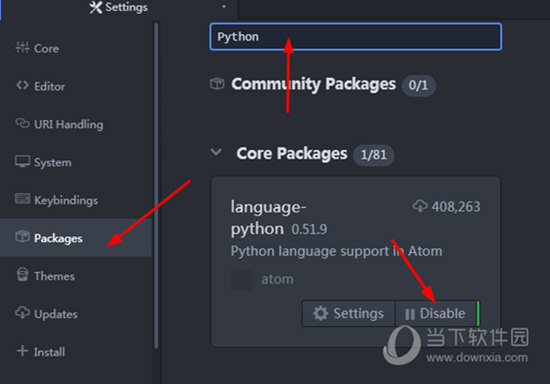This screenshot has width=550, height=384.
Task: Open the Themes section
Action: tap(75, 276)
